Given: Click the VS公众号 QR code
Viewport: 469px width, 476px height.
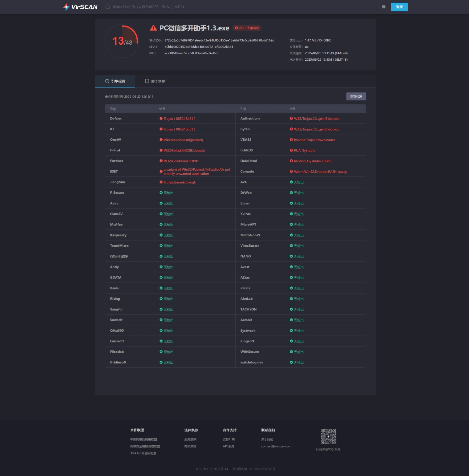Looking at the screenshot, I should [x=328, y=436].
